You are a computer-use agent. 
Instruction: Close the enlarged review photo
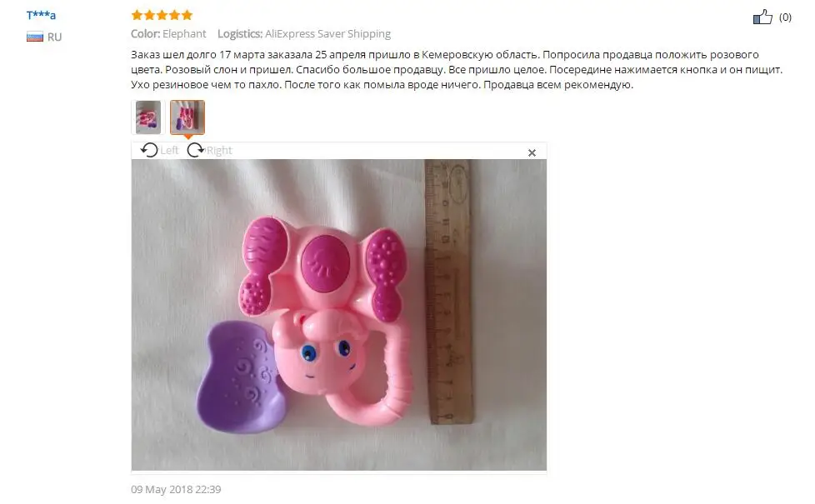click(x=532, y=152)
